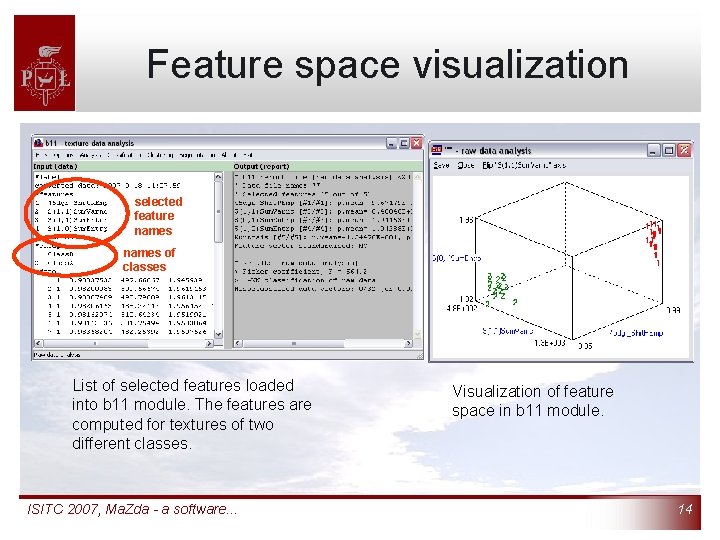Click the 1.3E+003 axis value below the plot
This screenshot has height=540, width=720.
550,343
